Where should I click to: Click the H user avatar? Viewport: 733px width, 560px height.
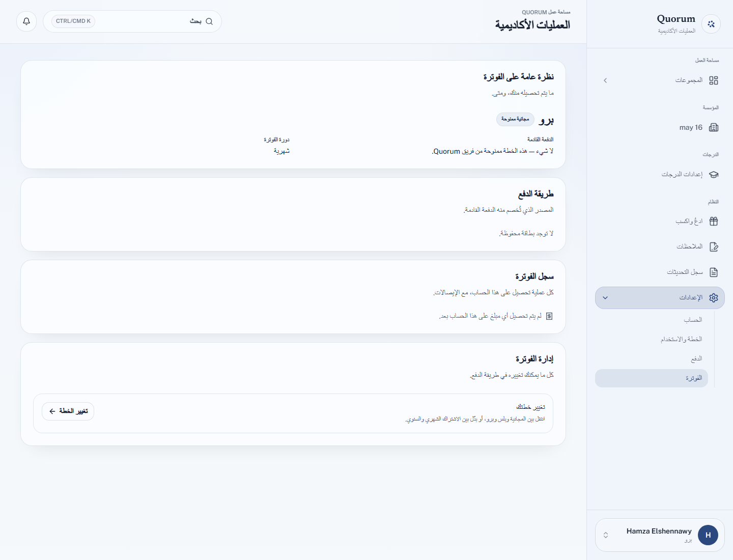(708, 535)
